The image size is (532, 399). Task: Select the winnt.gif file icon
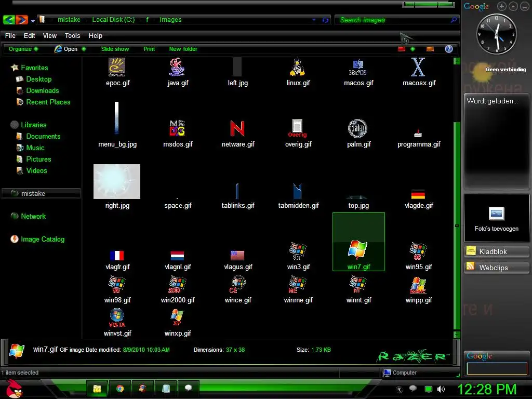(358, 285)
